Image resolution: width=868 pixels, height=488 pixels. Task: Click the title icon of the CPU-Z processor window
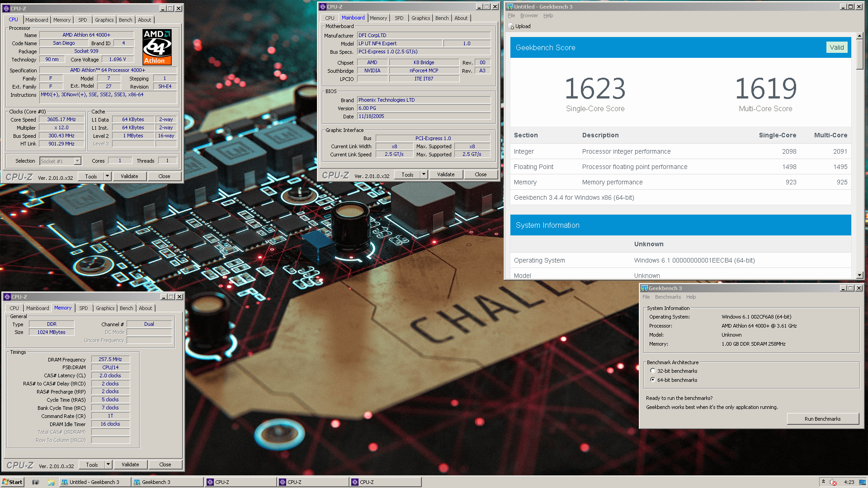(6, 8)
